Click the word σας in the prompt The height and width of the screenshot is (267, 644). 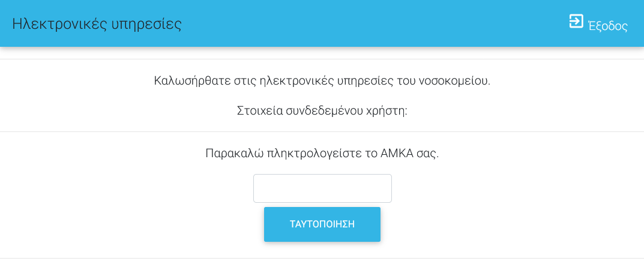(x=428, y=153)
